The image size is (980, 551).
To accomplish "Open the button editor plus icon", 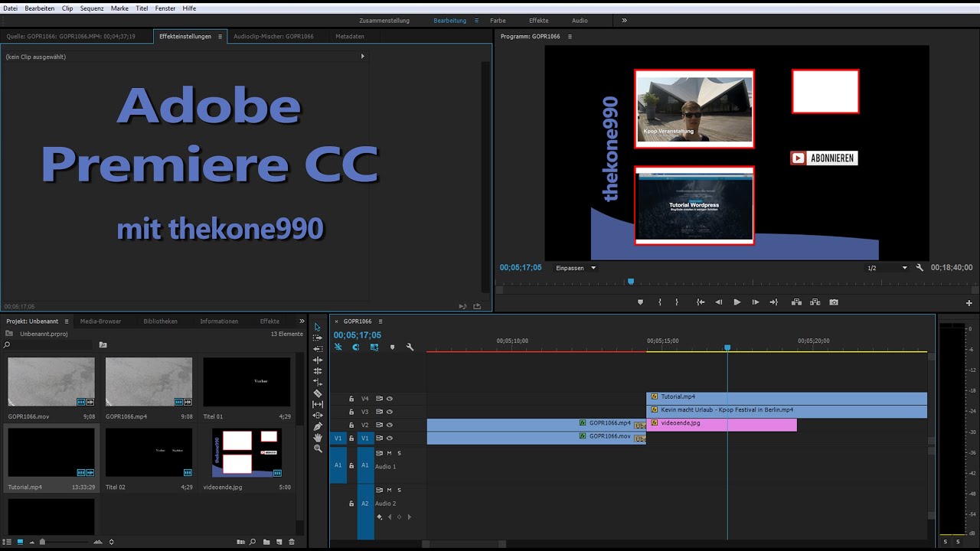I will 969,303.
